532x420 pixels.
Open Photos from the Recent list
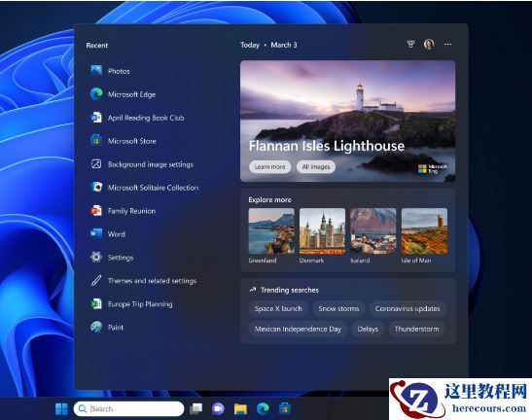110,71
